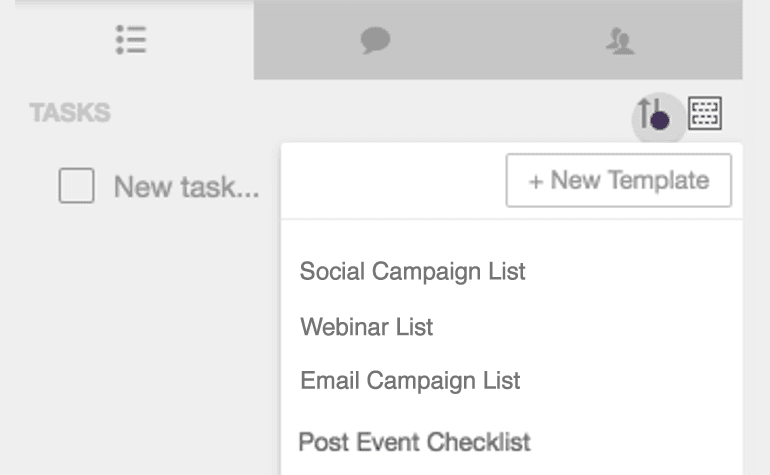Click the + New Template button

pyautogui.click(x=618, y=180)
